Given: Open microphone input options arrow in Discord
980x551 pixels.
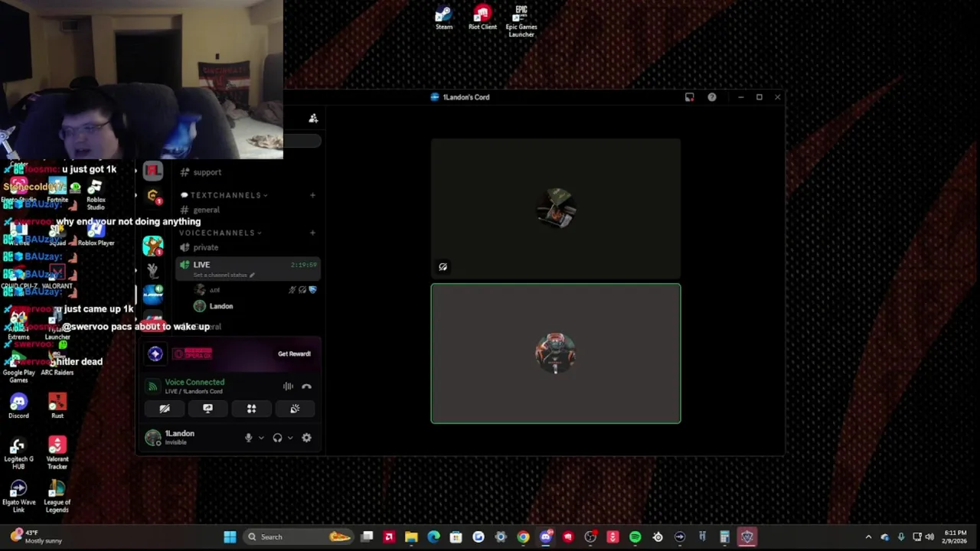Looking at the screenshot, I should click(261, 438).
